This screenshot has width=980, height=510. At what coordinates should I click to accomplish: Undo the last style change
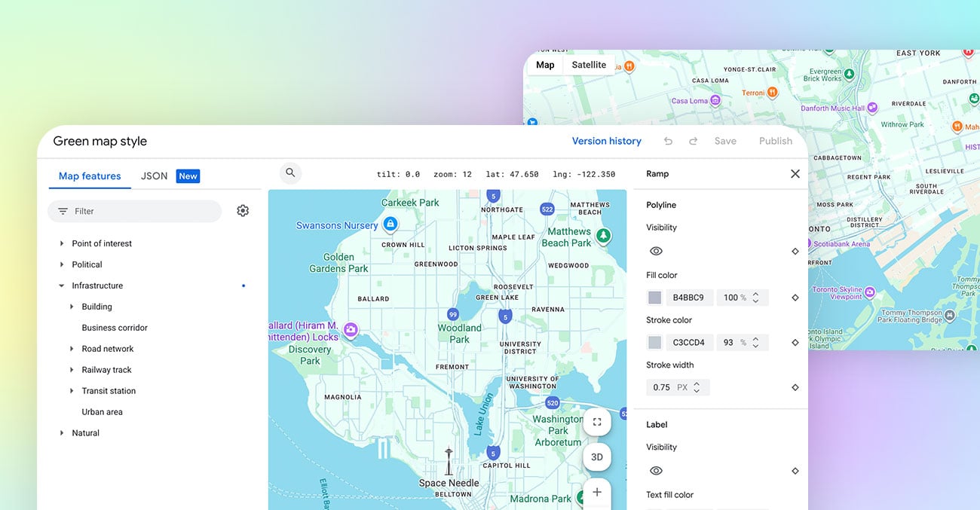point(668,140)
